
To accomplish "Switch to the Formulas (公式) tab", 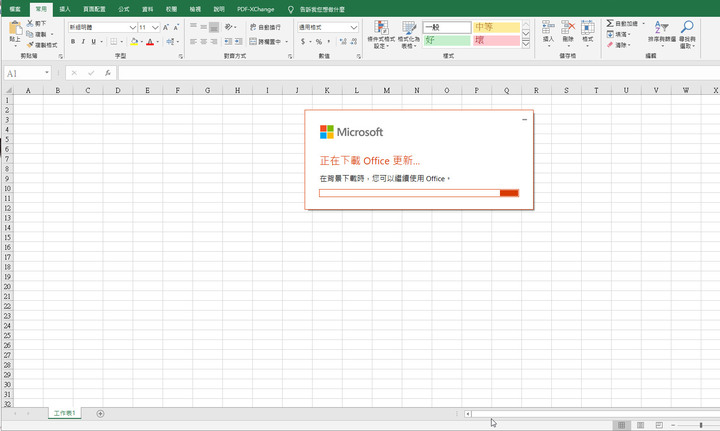I will [124, 9].
